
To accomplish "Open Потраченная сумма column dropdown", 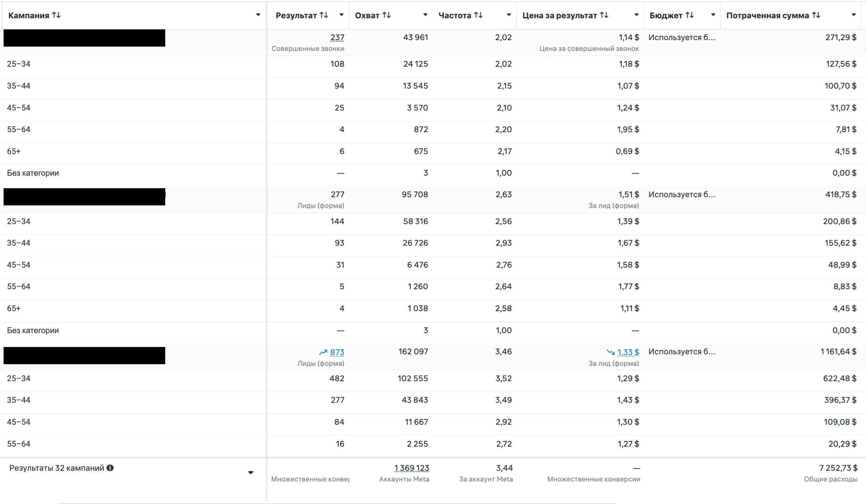I will [853, 15].
